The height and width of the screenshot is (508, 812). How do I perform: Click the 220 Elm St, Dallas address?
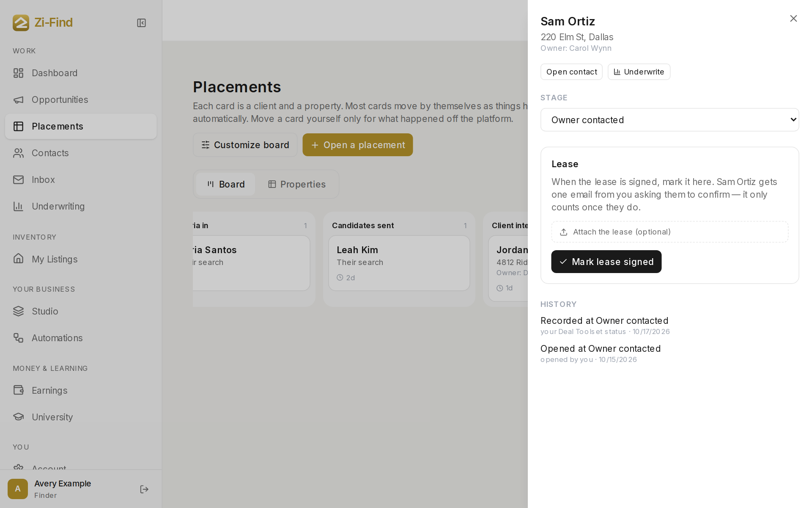pyautogui.click(x=577, y=37)
